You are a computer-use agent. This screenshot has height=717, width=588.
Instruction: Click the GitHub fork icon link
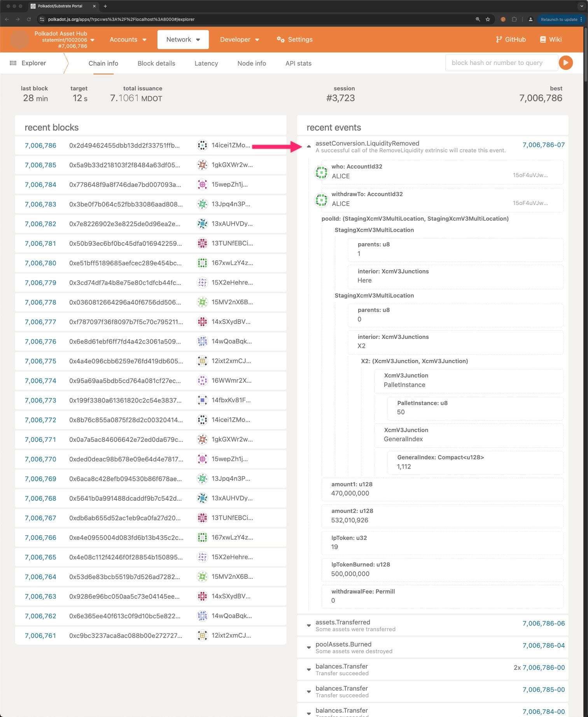499,39
